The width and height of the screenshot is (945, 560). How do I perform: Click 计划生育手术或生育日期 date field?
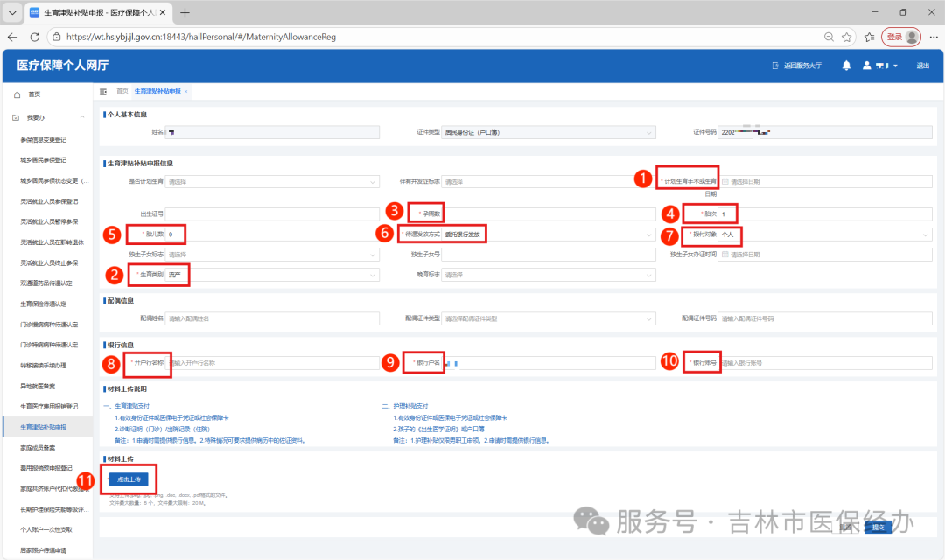click(x=825, y=181)
